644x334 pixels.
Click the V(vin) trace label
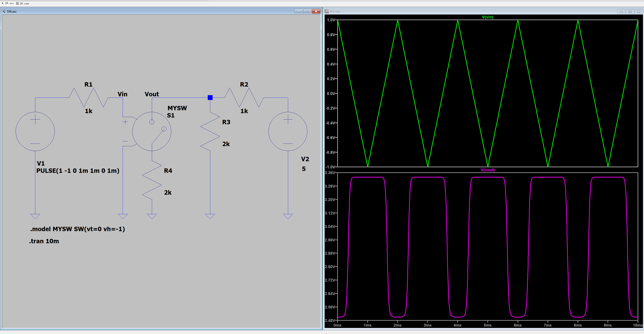point(487,17)
